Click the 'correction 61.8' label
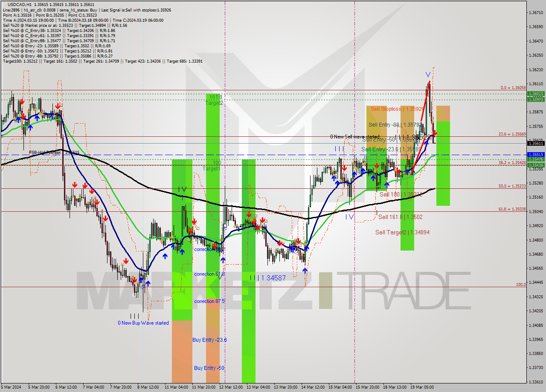Image resolution: width=546 pixels, height=392 pixels. (x=209, y=274)
